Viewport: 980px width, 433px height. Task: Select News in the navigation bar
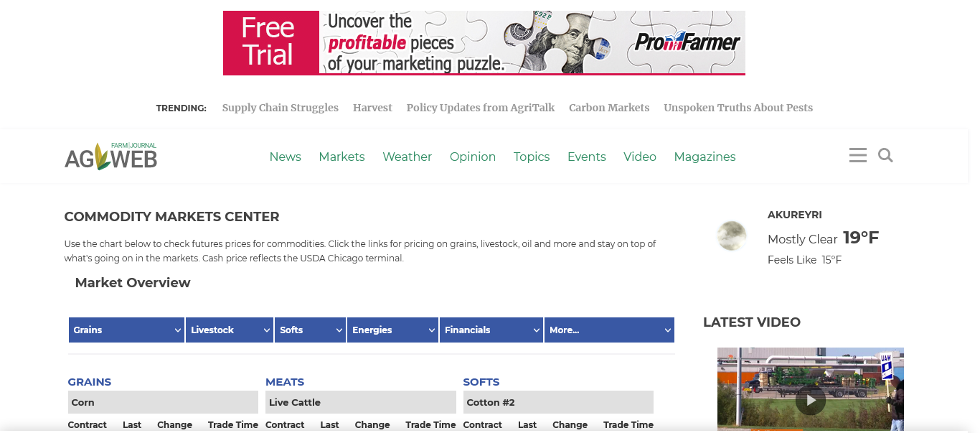(285, 157)
